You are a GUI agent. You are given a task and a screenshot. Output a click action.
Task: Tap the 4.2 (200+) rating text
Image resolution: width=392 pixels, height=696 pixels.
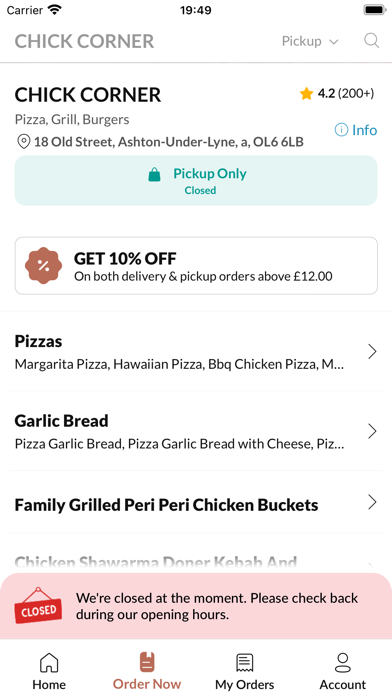tap(346, 94)
